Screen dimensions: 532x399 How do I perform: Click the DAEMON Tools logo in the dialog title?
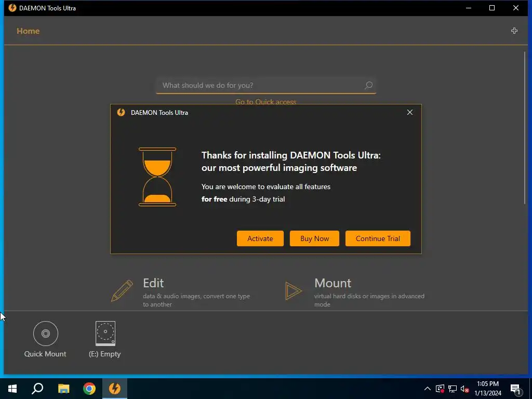click(x=121, y=112)
